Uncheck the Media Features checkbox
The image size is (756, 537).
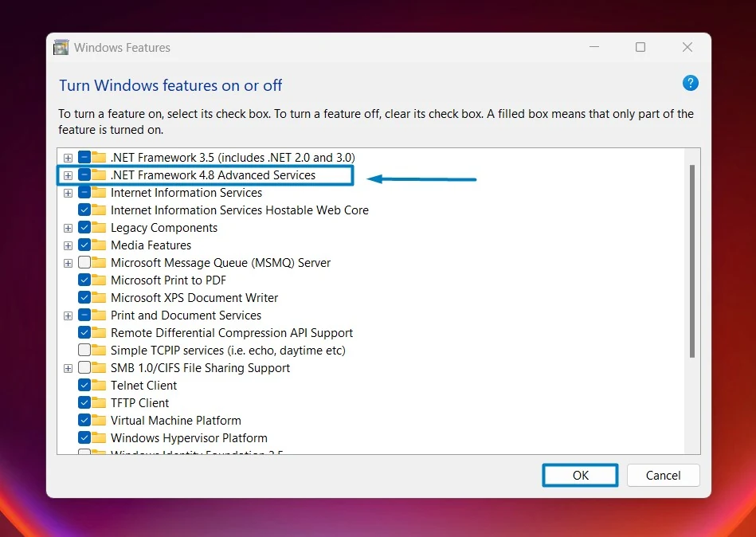tap(84, 245)
